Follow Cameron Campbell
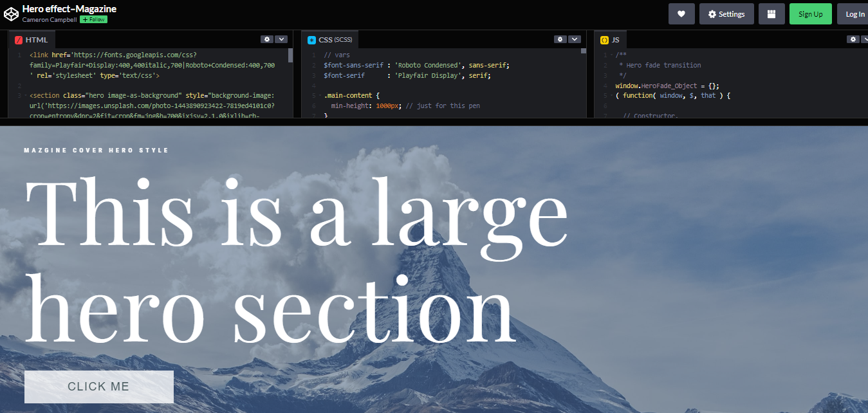The image size is (868, 413). 93,19
